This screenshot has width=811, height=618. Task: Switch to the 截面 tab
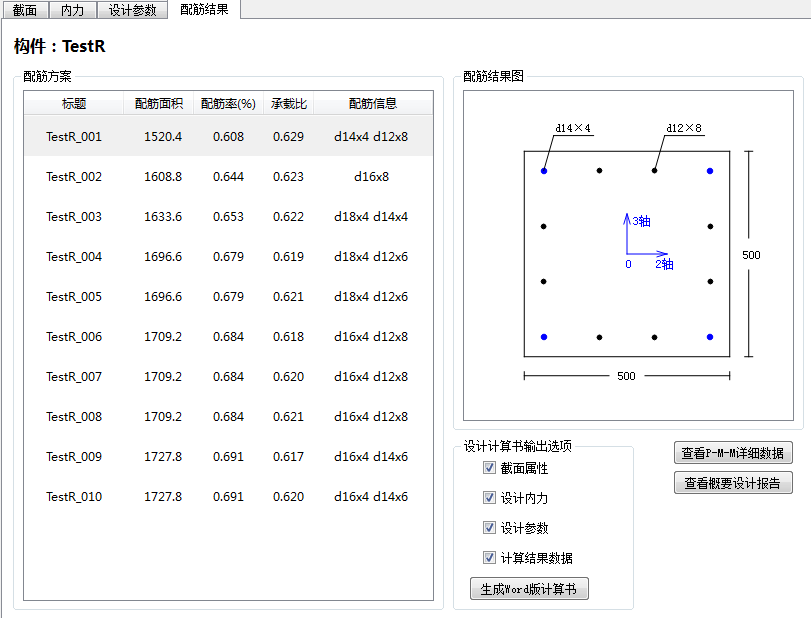[x=24, y=10]
